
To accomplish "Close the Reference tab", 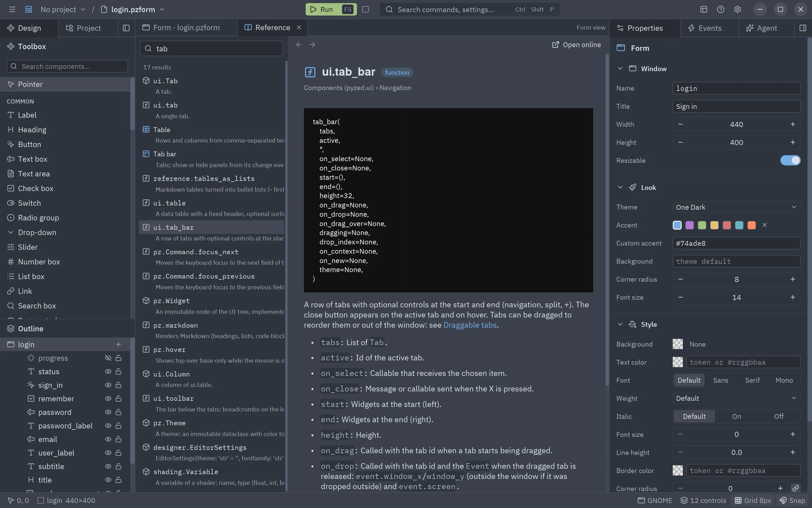I will pyautogui.click(x=299, y=28).
